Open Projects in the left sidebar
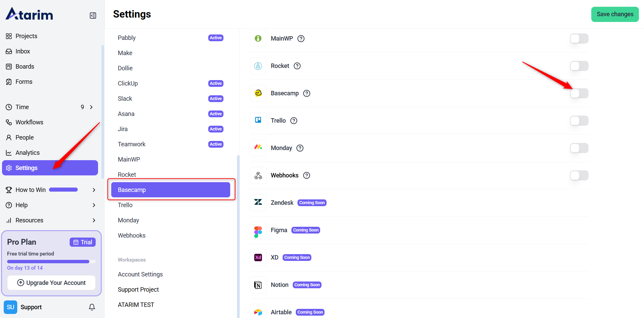Screen dimensions: 644x318 (26, 36)
